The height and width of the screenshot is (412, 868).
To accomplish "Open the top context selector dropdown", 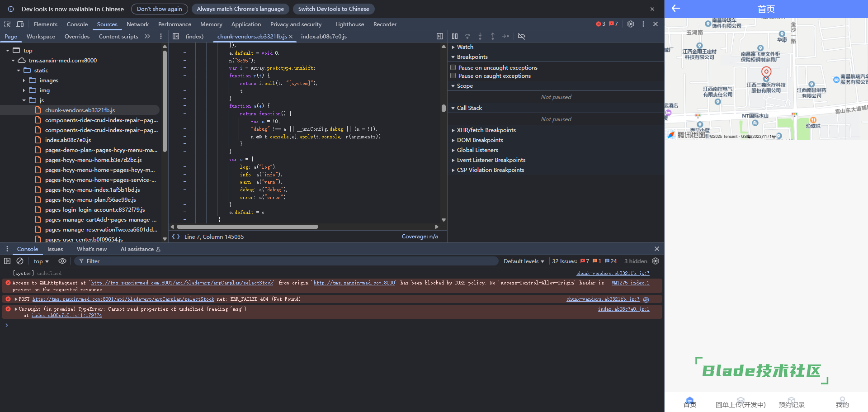I will click(41, 261).
